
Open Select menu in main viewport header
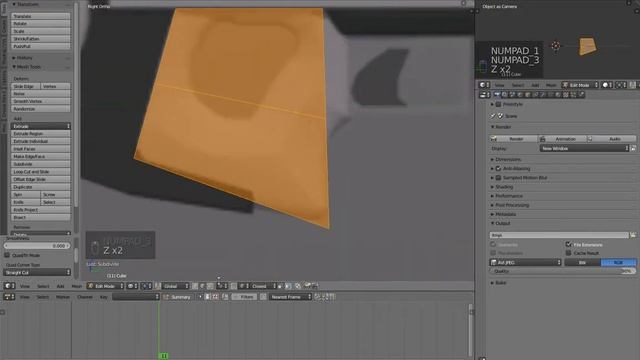43,286
